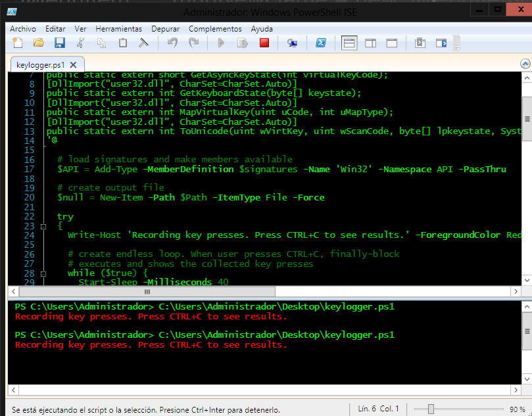
Task: Click the 90 % zoom level text
Action: click(517, 409)
